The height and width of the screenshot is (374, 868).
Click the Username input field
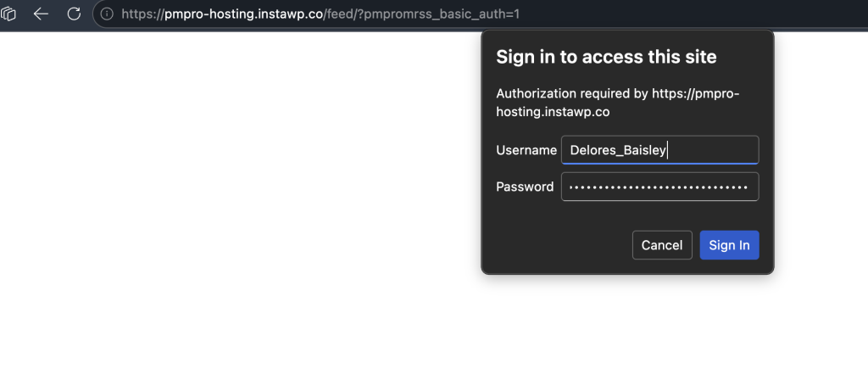coord(712,150)
